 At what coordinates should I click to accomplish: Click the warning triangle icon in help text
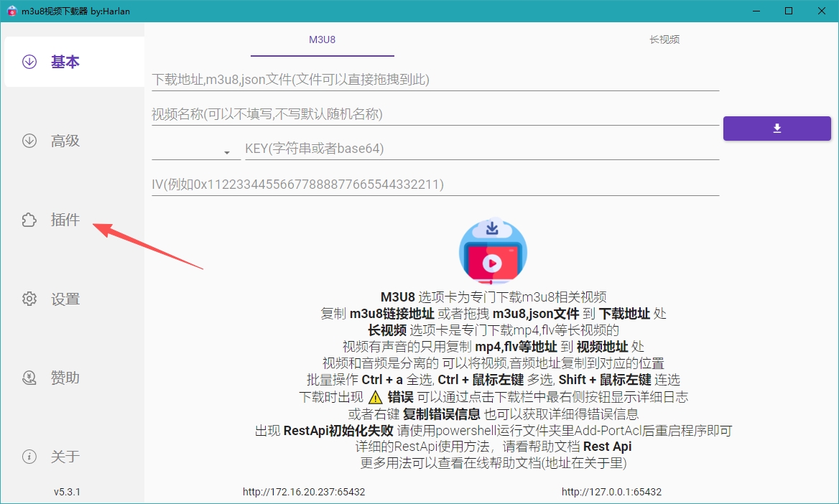tap(376, 397)
